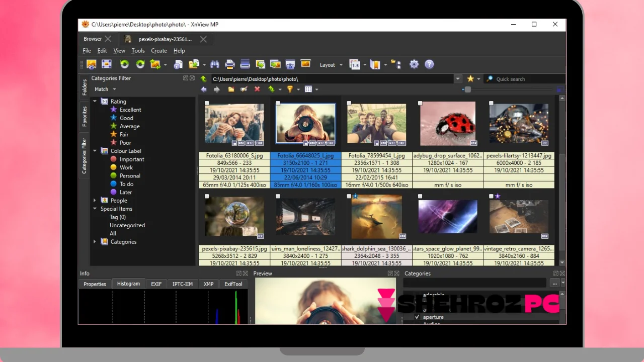Open the address path dropdown arrow
The image size is (644, 362).
pos(458,79)
